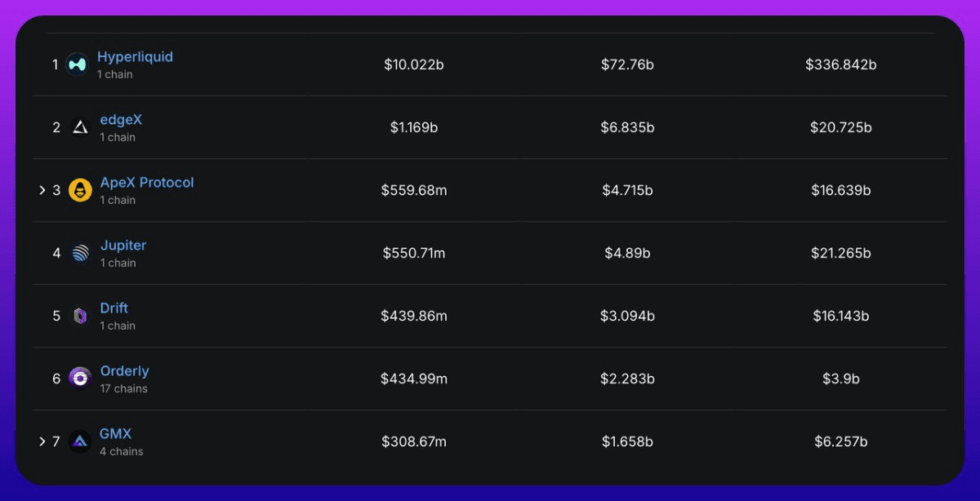Viewport: 980px width, 501px height.
Task: Click the Orderly circular logo icon
Action: pyautogui.click(x=80, y=379)
